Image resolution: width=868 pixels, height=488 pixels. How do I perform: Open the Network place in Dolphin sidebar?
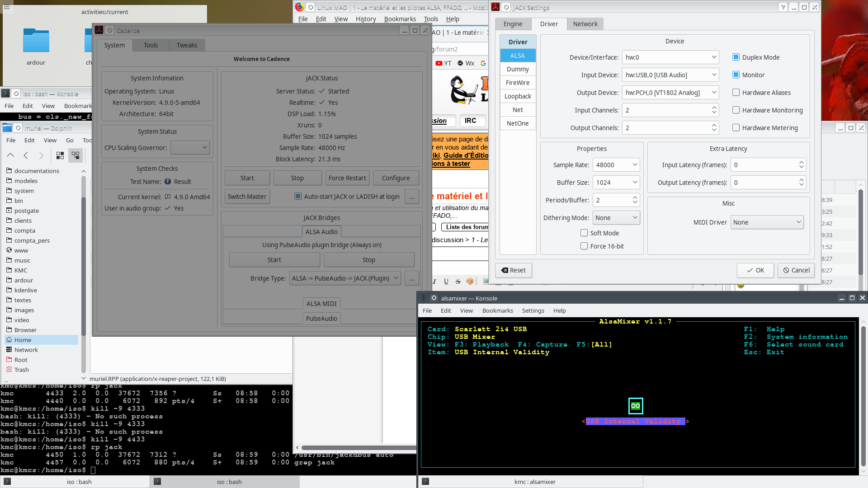tap(26, 350)
